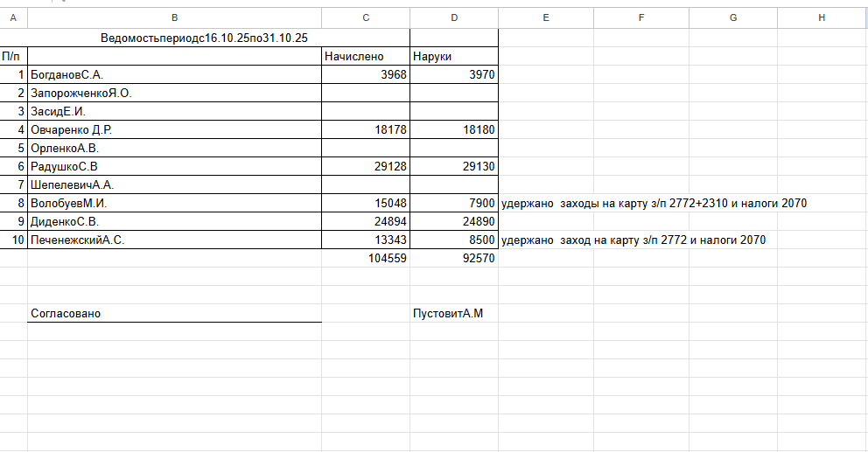Click row number 1 in П/п column
Image resolution: width=868 pixels, height=452 pixels.
pos(13,74)
